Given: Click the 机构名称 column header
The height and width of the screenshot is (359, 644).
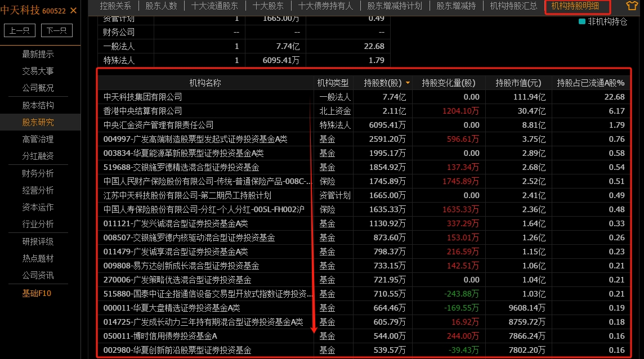Looking at the screenshot, I should (205, 83).
